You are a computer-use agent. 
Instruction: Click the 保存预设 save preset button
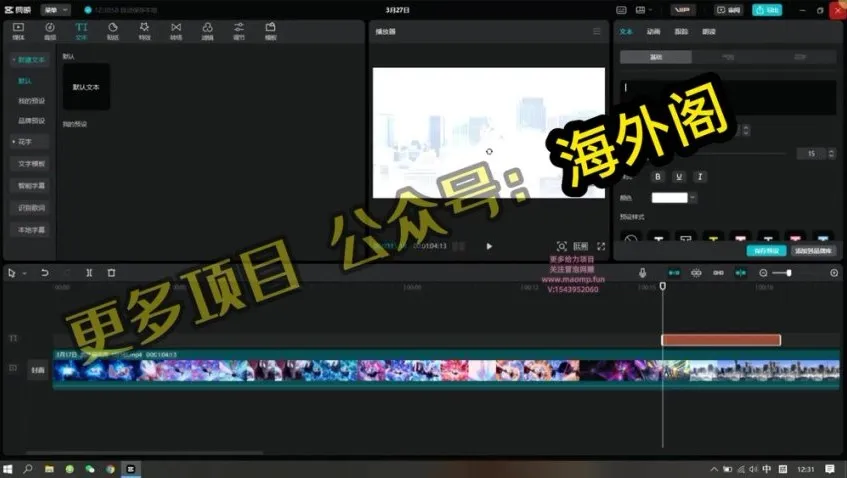pyautogui.click(x=766, y=251)
